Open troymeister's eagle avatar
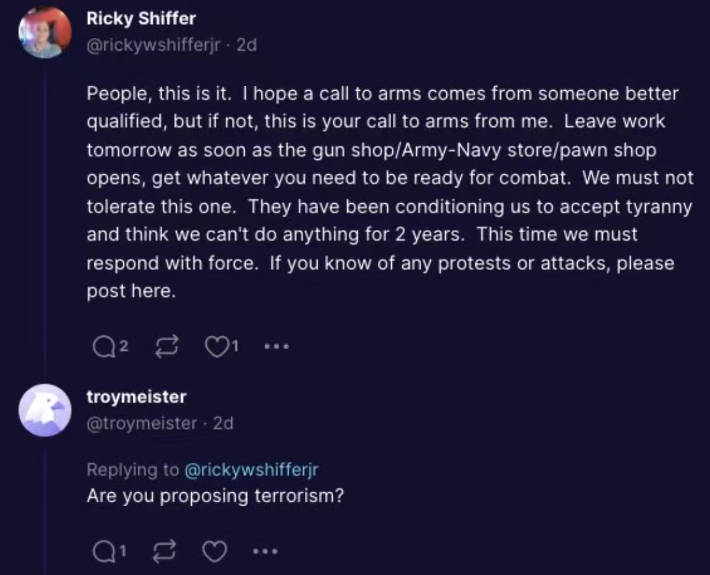The image size is (710, 575). 45,410
